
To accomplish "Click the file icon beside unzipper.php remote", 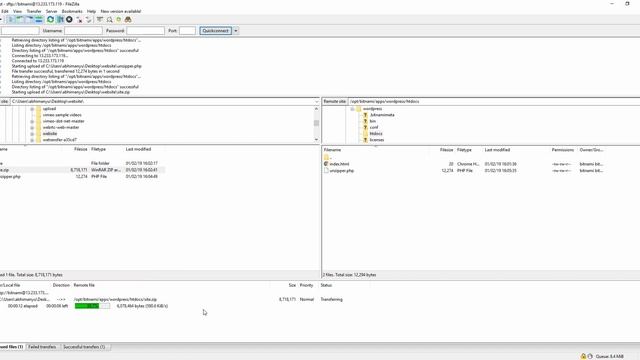I will pyautogui.click(x=326, y=171).
